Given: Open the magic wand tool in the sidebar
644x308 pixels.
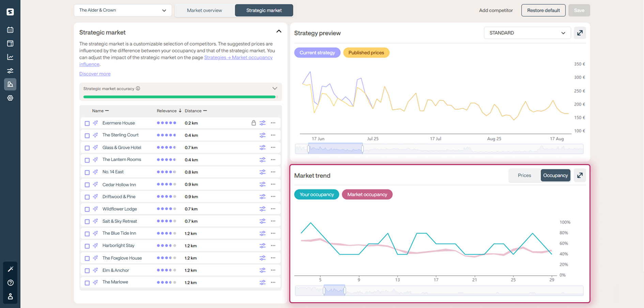Looking at the screenshot, I should [10, 269].
